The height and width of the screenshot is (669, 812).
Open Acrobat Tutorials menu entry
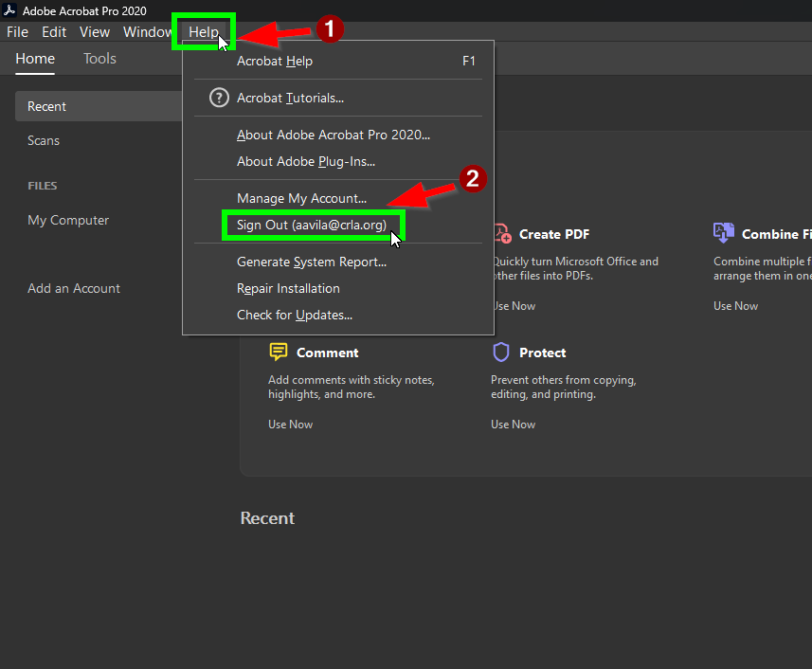338,98
